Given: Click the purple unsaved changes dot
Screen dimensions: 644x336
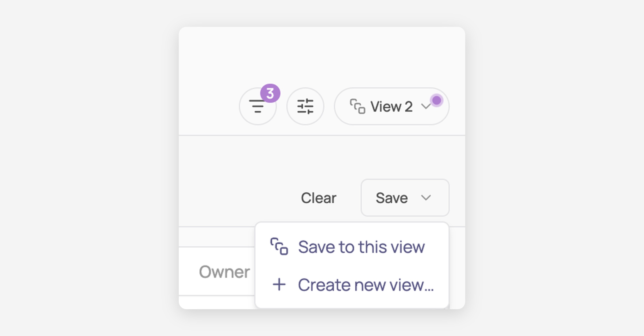Looking at the screenshot, I should coord(437,100).
